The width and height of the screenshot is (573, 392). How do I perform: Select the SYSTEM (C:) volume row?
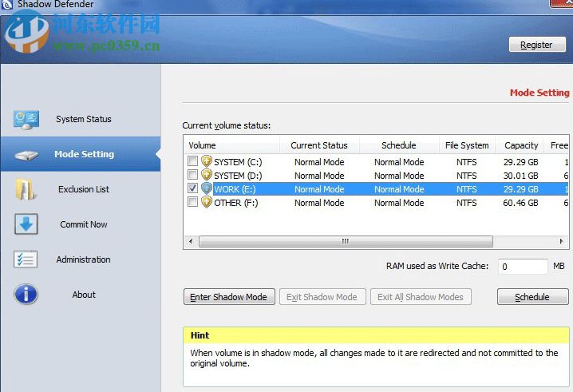[377, 161]
